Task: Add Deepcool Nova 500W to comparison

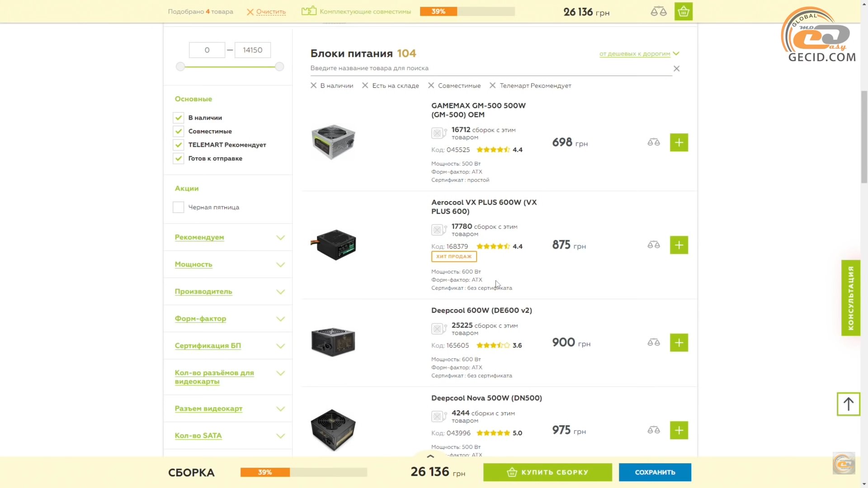Action: coord(654,430)
